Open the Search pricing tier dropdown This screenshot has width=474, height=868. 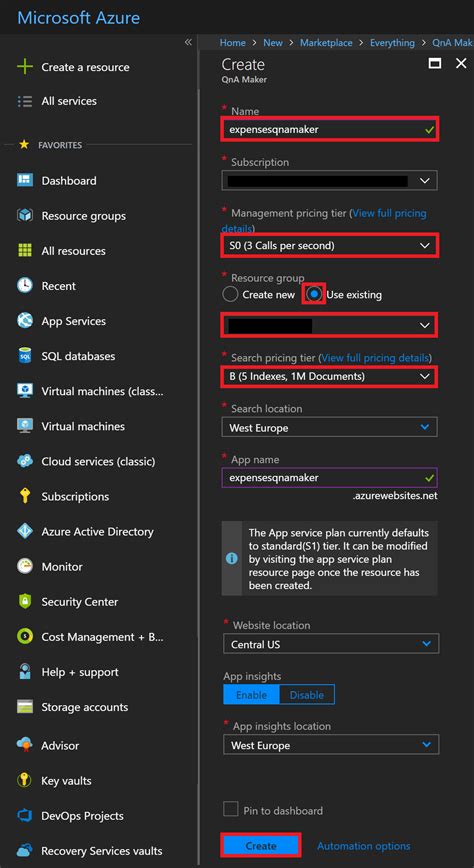tap(329, 376)
